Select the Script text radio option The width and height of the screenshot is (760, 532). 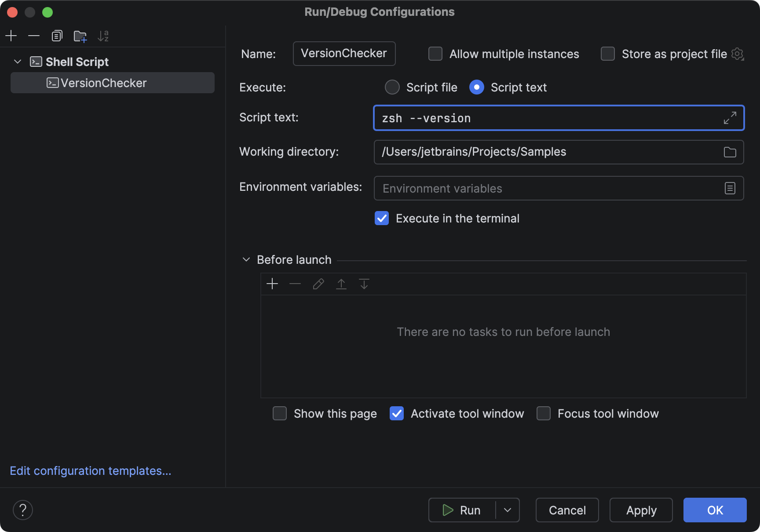tap(477, 87)
